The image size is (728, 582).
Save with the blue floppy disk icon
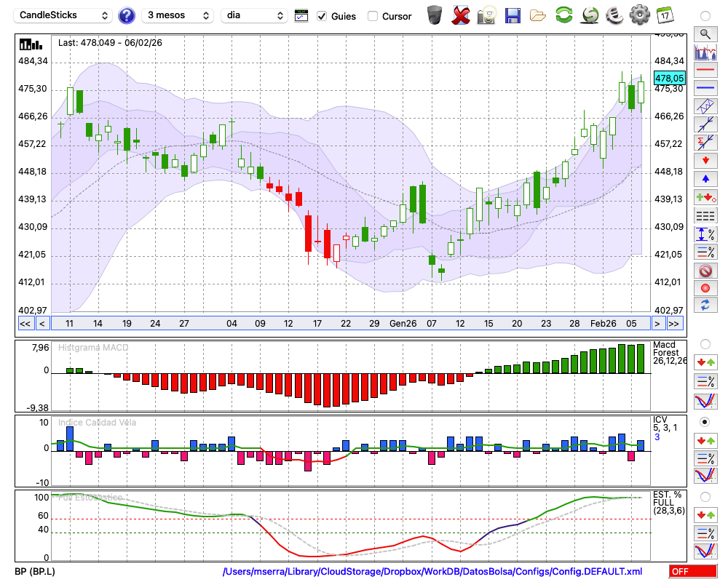pyautogui.click(x=513, y=15)
